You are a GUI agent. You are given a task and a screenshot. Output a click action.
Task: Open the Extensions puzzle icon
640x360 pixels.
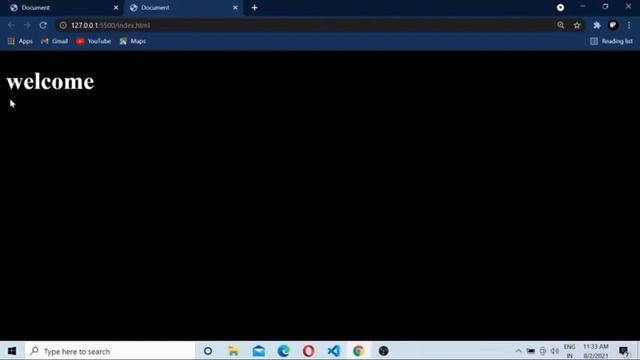coord(597,25)
